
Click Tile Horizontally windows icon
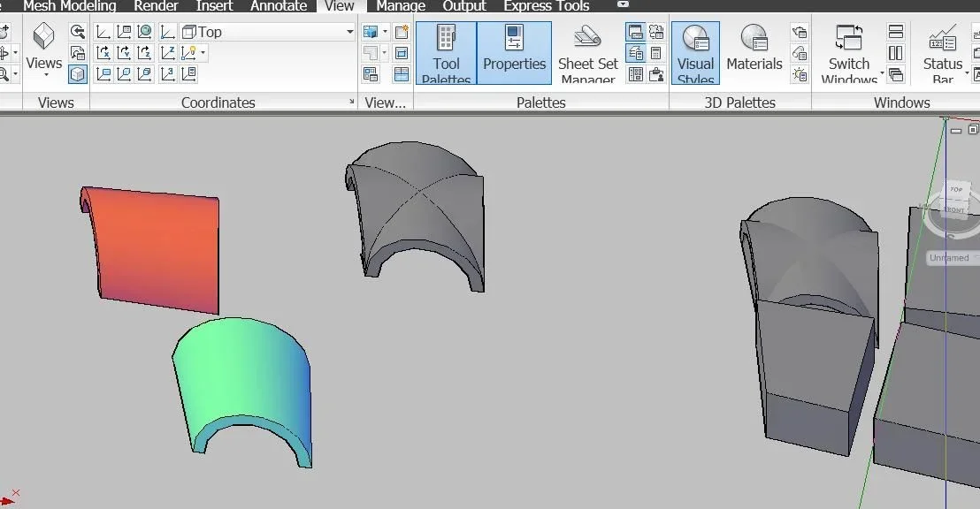896,32
